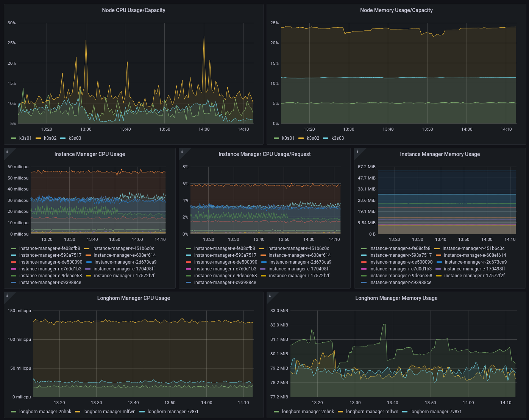Open info icon on Instance Manager Memory Usage panel

357,151
